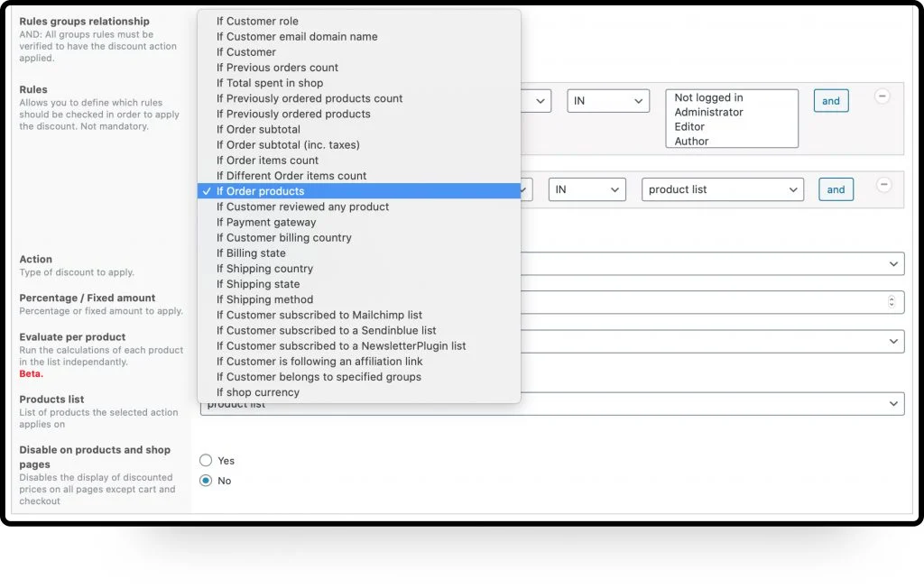Choose 'If Customer subscribed to Mailchimp list'
This screenshot has height=588, width=924.
point(319,315)
